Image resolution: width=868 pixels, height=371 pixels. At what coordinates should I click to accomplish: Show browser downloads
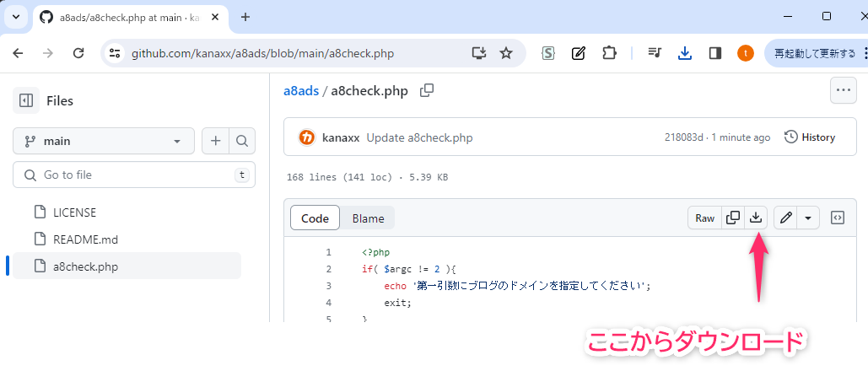(685, 53)
